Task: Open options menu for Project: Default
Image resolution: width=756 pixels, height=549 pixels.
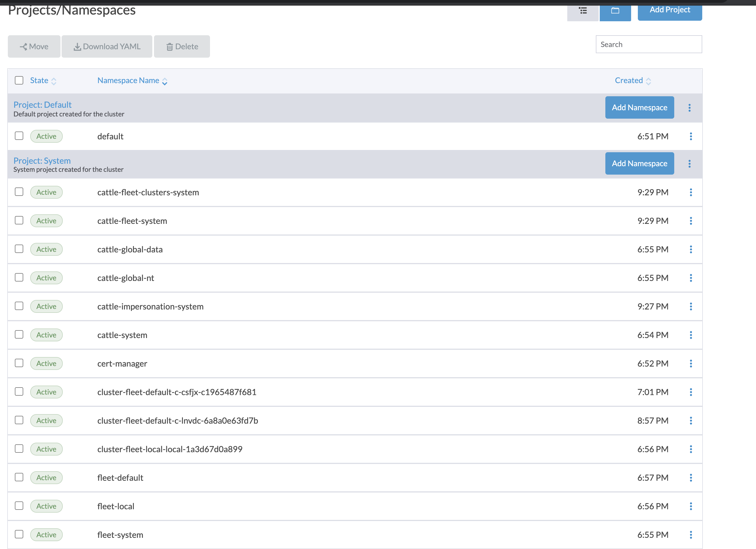Action: coord(689,107)
